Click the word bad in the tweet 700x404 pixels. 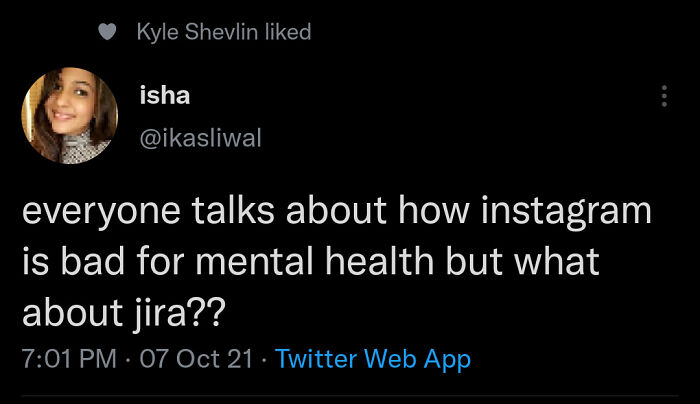pyautogui.click(x=92, y=261)
